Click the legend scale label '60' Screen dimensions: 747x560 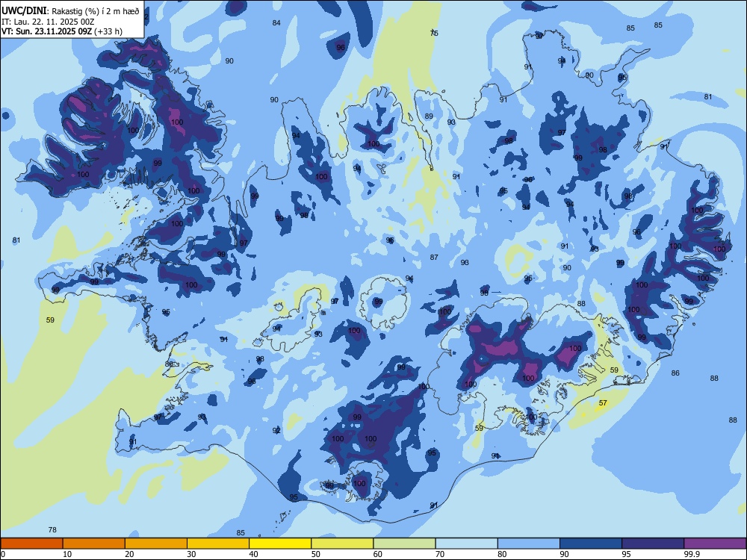point(378,554)
